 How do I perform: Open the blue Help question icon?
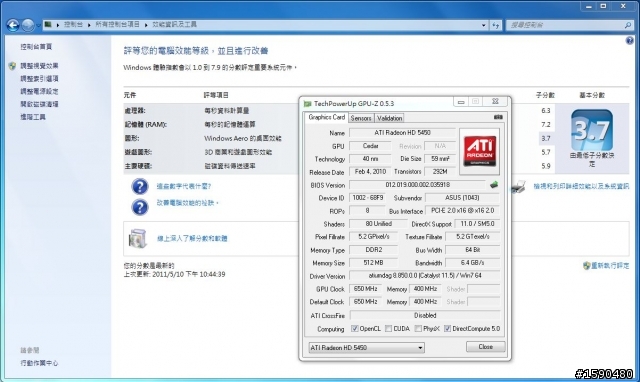(629, 40)
